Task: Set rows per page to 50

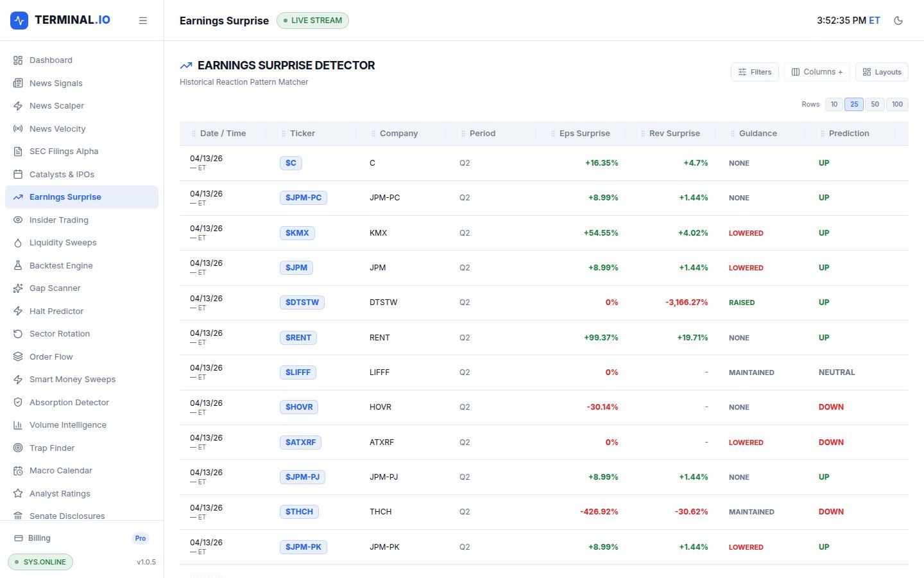Action: coord(875,104)
